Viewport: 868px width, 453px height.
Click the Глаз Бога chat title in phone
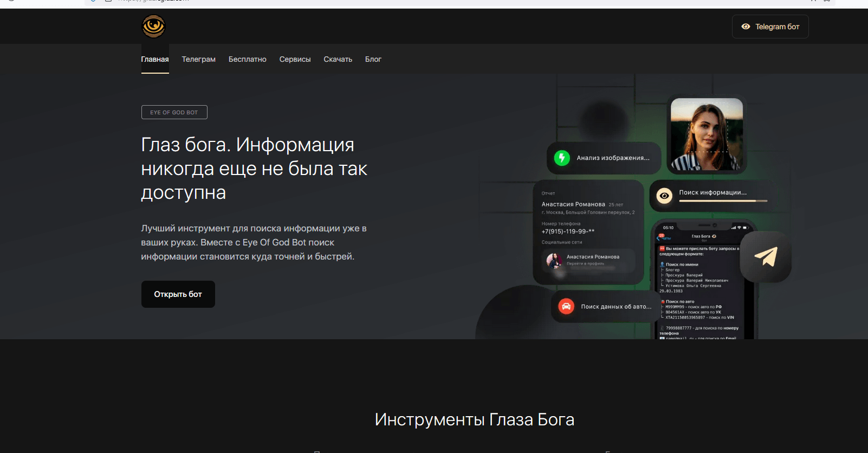coord(703,236)
